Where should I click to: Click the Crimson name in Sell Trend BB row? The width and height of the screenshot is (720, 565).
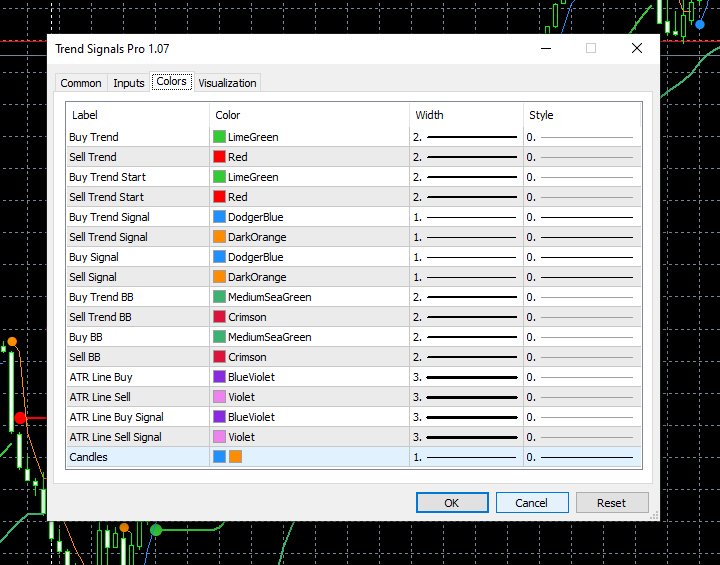pos(247,316)
